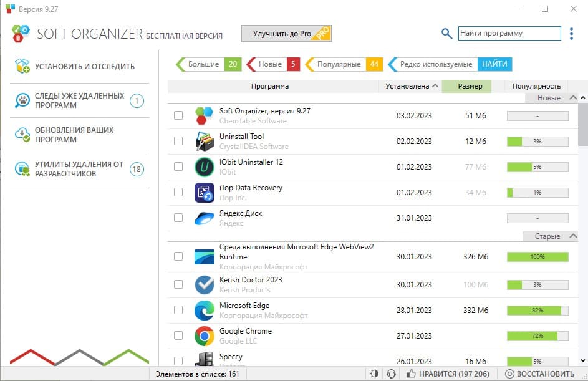Click the program updates cloud icon
Image resolution: width=588 pixels, height=381 pixels.
point(22,135)
